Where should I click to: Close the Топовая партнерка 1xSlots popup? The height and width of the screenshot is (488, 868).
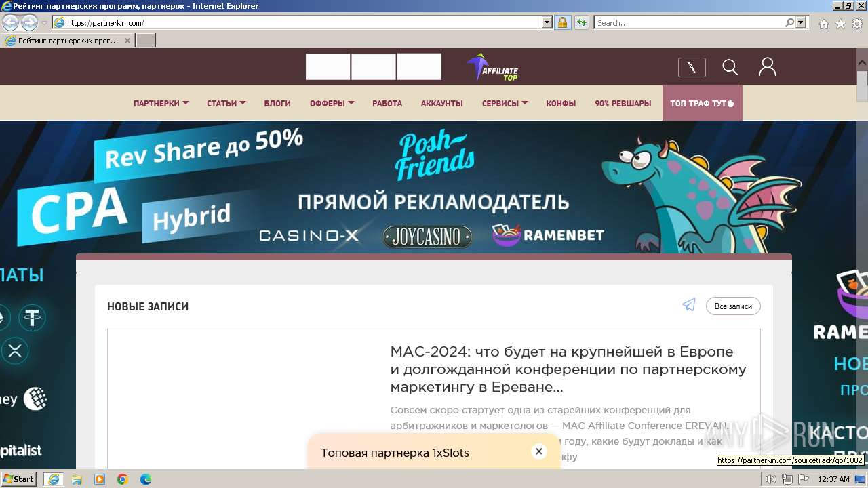[x=538, y=451]
